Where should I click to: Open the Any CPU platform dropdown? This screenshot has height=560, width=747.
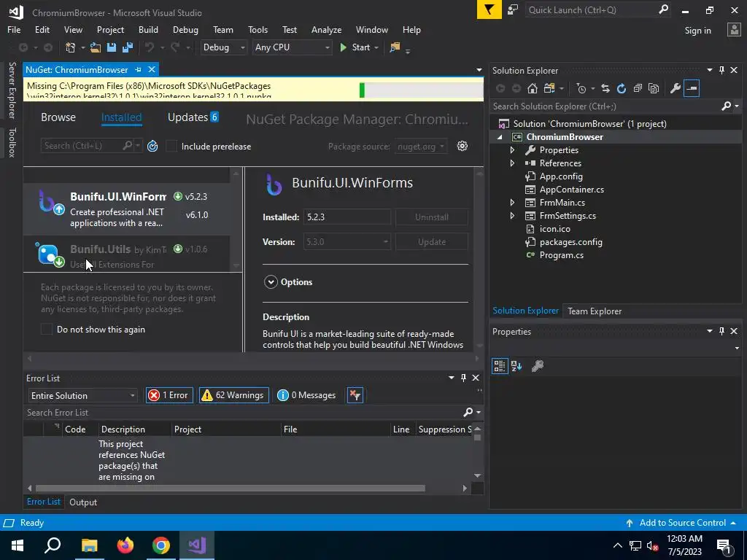[292, 47]
